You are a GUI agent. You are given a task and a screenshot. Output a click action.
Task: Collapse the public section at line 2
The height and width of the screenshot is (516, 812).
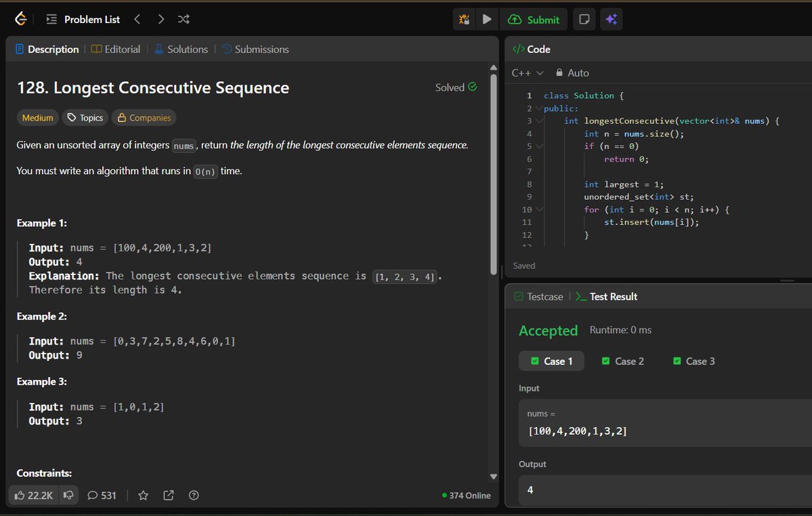537,108
